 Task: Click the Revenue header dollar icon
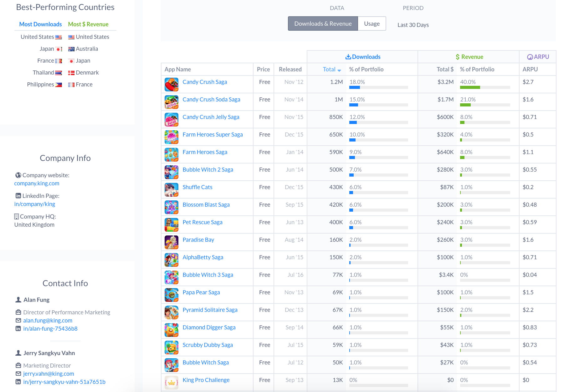(x=458, y=57)
